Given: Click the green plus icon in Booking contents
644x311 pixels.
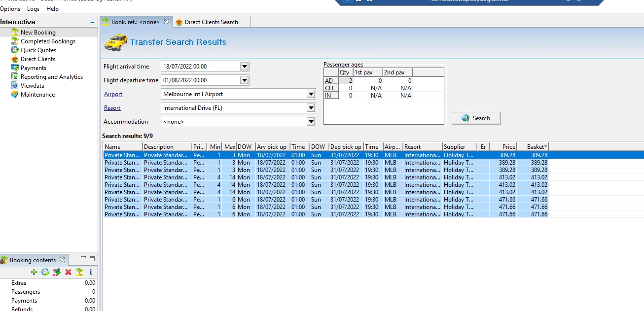Looking at the screenshot, I should click(34, 272).
